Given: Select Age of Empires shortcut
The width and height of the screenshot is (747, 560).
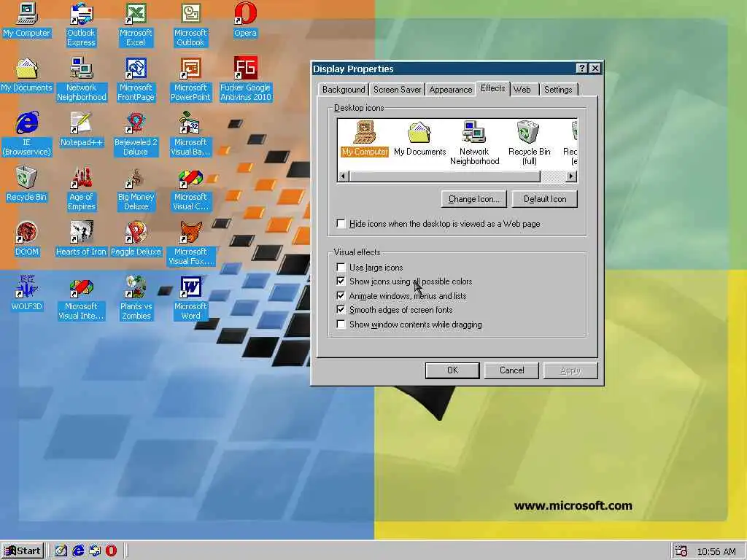Looking at the screenshot, I should (82, 189).
